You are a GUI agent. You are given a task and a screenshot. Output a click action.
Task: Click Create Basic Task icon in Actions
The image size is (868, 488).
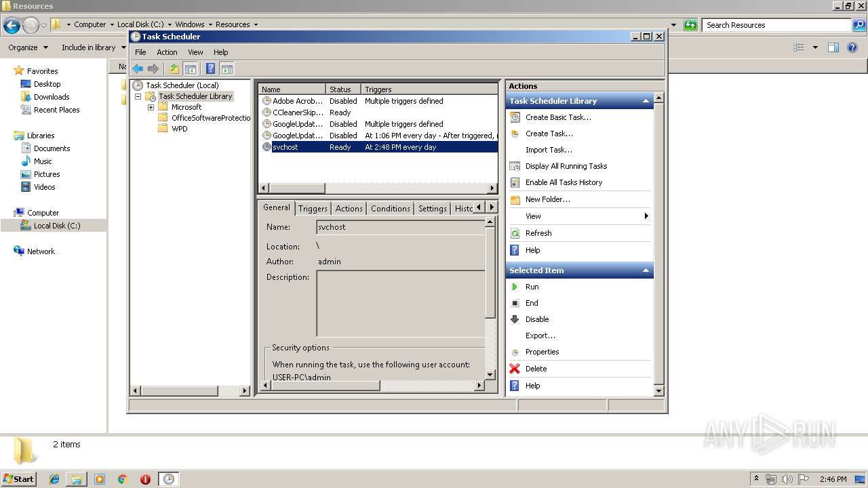(x=515, y=117)
